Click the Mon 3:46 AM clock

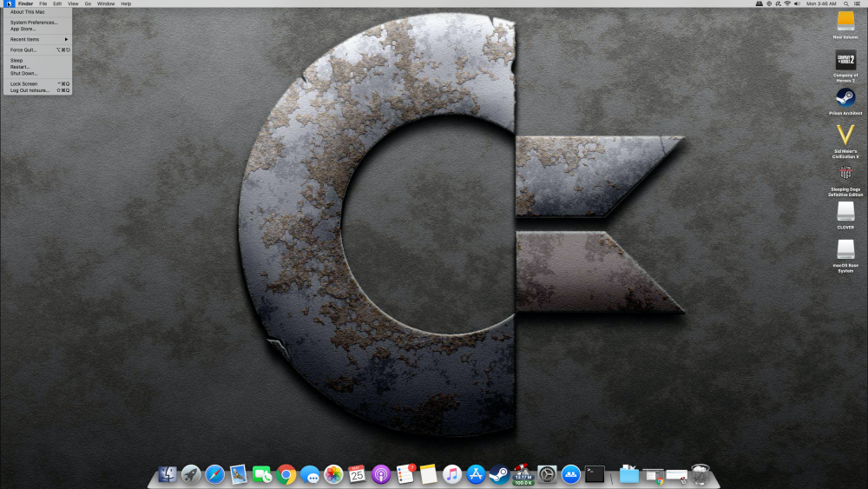(x=821, y=3)
